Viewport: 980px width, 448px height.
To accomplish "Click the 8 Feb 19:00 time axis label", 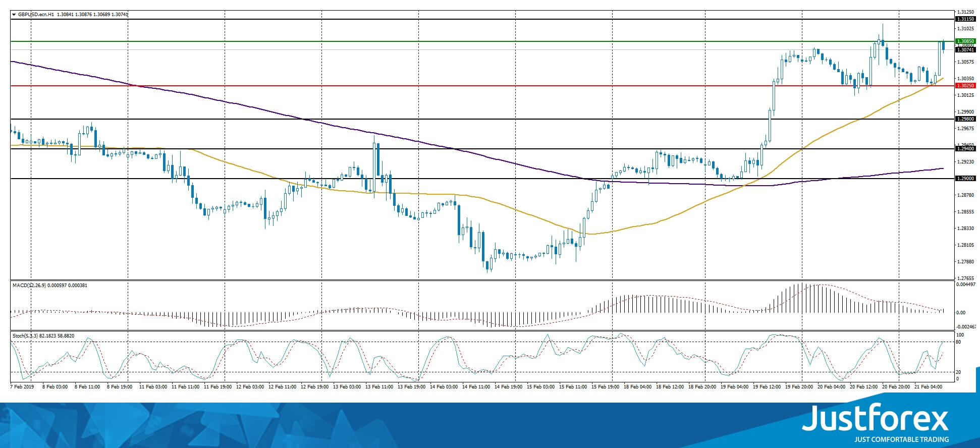I will point(120,387).
